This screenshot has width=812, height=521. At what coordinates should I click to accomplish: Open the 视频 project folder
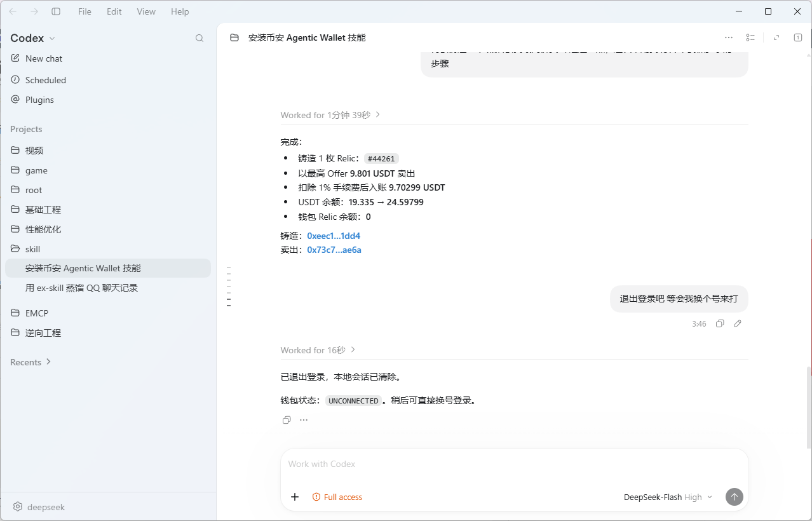point(108,151)
